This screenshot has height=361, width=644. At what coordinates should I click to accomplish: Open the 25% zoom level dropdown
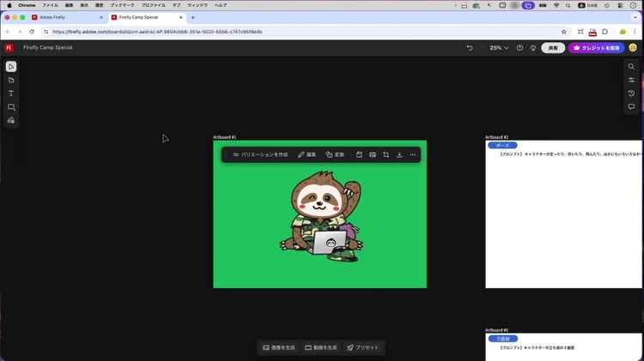click(499, 48)
